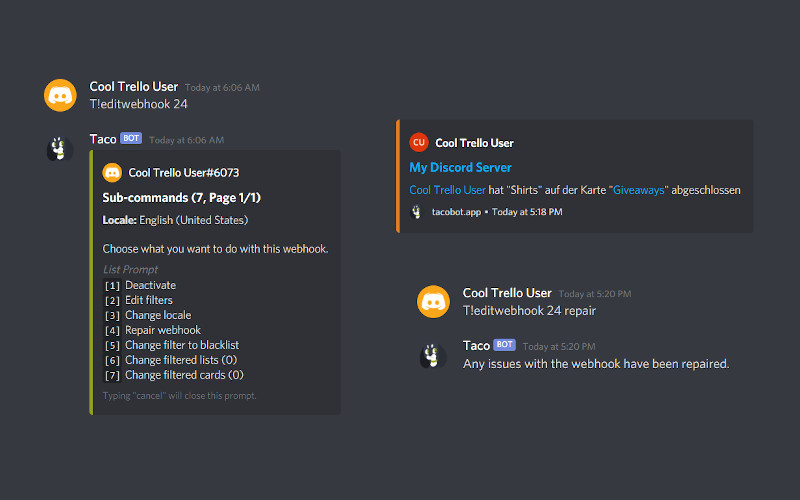Viewport: 800px width, 500px height.
Task: Click the BOT badge on the 5:20 PM Taco message
Action: (504, 345)
